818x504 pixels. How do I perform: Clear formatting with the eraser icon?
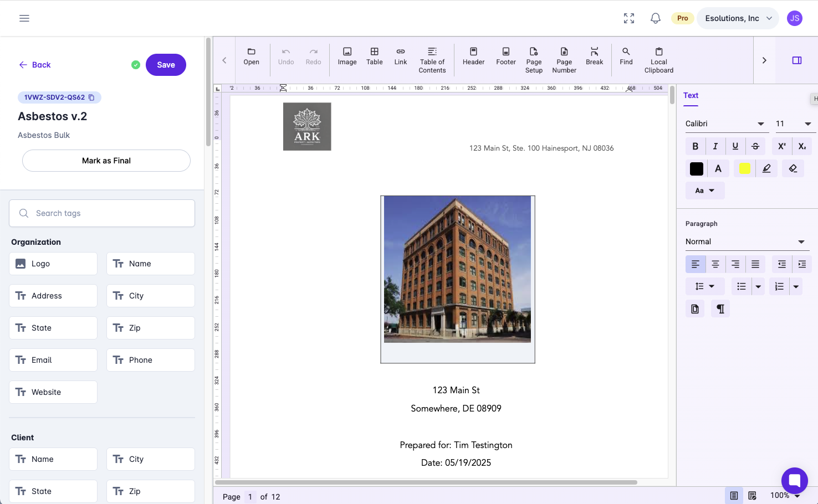(793, 168)
